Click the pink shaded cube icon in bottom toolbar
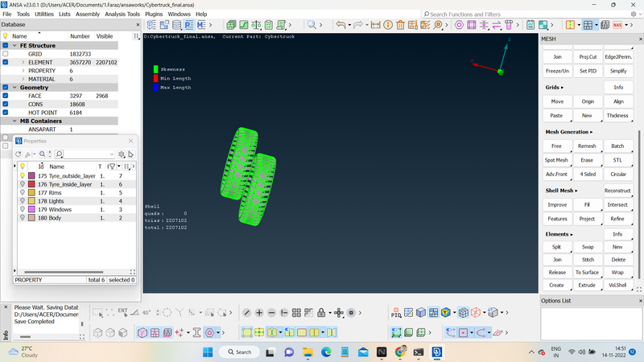 (x=142, y=332)
